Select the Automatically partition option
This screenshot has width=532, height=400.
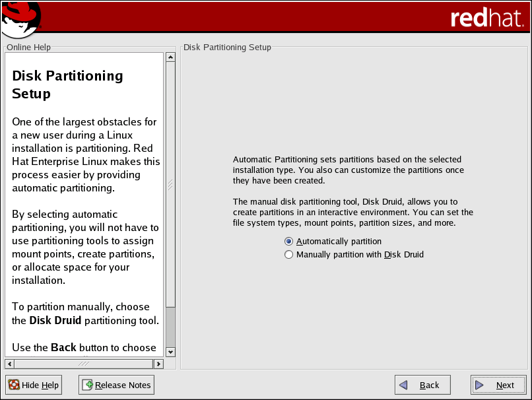(288, 242)
